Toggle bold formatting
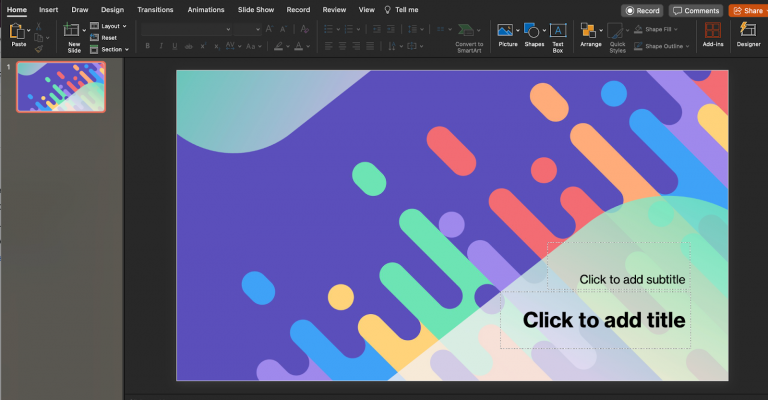 pyautogui.click(x=148, y=46)
